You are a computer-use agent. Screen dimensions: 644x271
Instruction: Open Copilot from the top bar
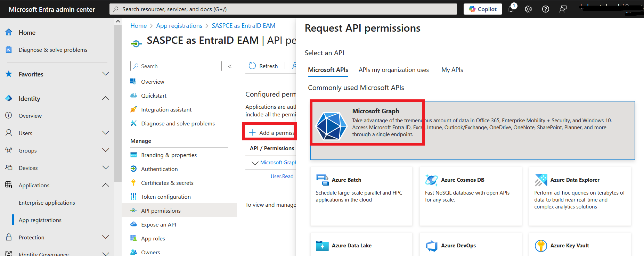click(x=483, y=9)
